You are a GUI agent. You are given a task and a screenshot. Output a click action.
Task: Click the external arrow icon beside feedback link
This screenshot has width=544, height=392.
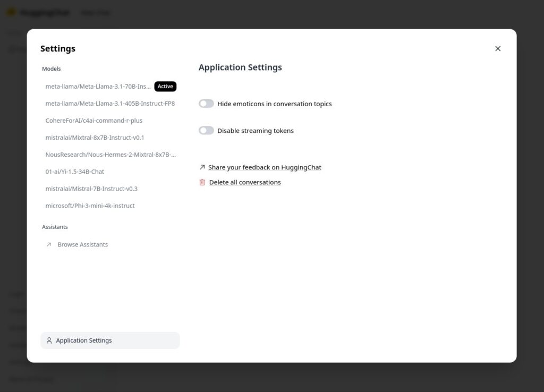[202, 167]
